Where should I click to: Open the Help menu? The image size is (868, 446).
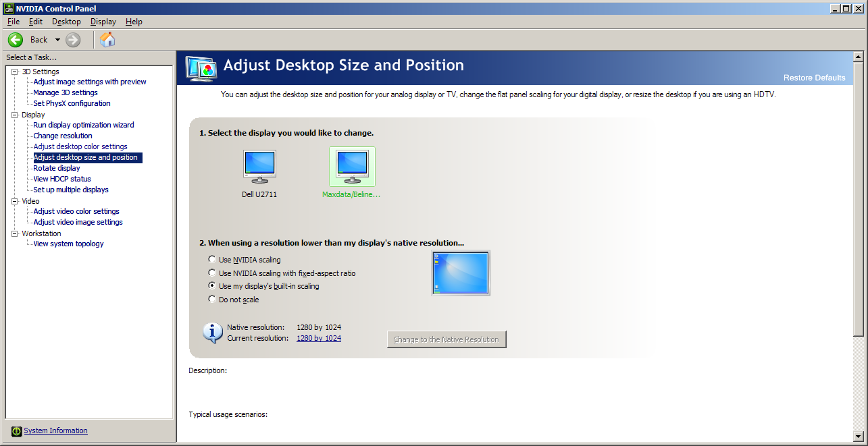(x=134, y=22)
